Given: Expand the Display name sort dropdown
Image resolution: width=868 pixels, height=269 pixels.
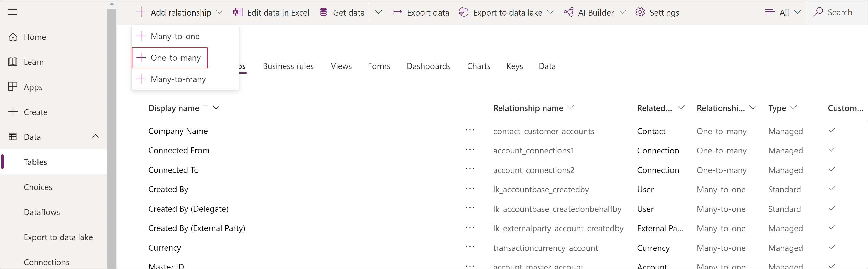Looking at the screenshot, I should 218,108.
